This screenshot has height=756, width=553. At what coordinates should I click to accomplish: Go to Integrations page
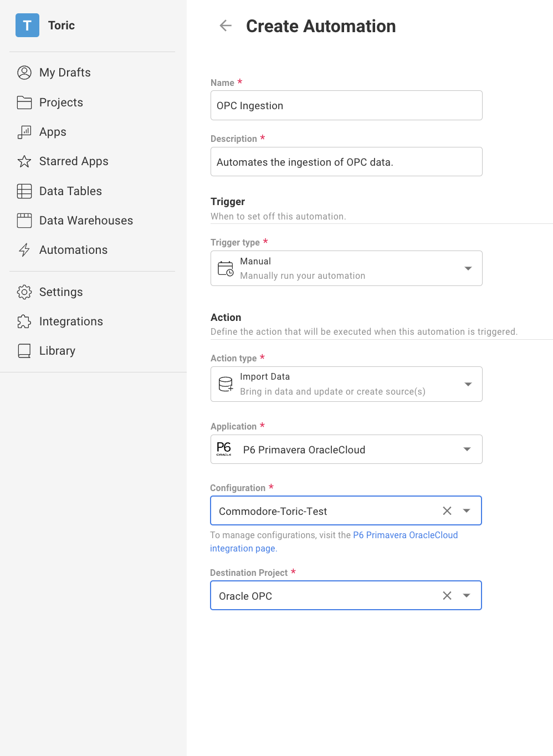(71, 321)
